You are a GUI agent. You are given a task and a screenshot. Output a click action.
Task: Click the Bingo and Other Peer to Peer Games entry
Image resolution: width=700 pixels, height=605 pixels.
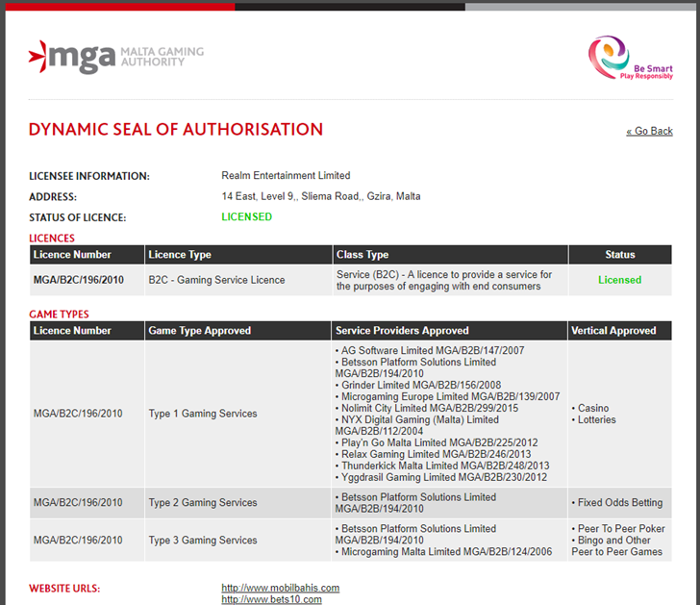click(x=617, y=545)
